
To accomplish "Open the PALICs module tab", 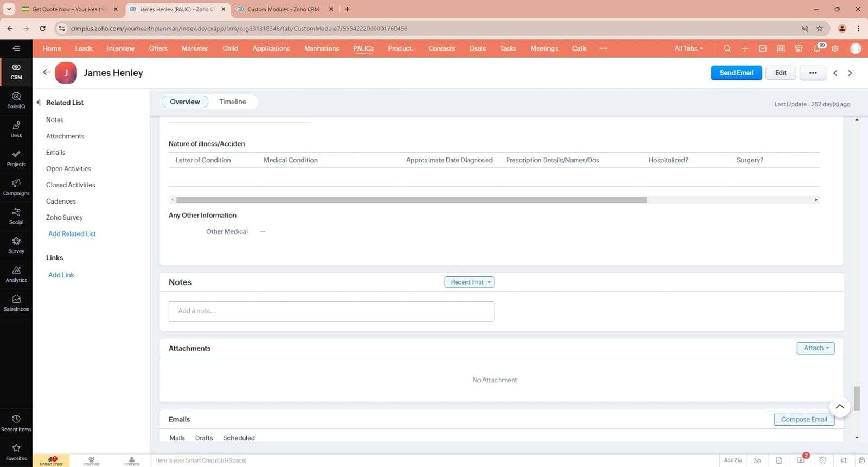I will 363,48.
